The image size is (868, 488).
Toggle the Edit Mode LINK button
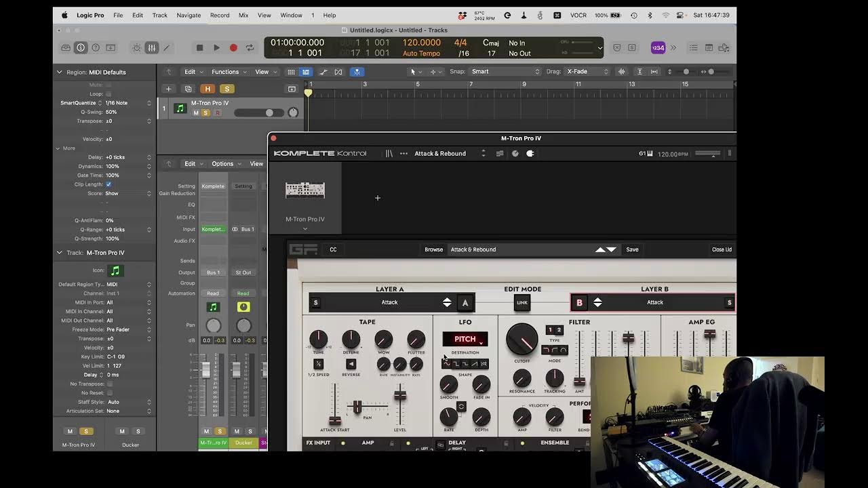522,303
